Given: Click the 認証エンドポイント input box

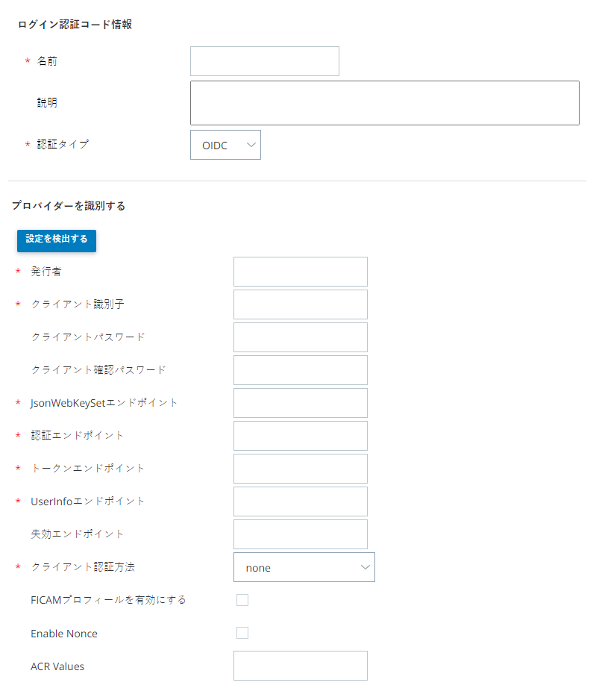Looking at the screenshot, I should [300, 436].
